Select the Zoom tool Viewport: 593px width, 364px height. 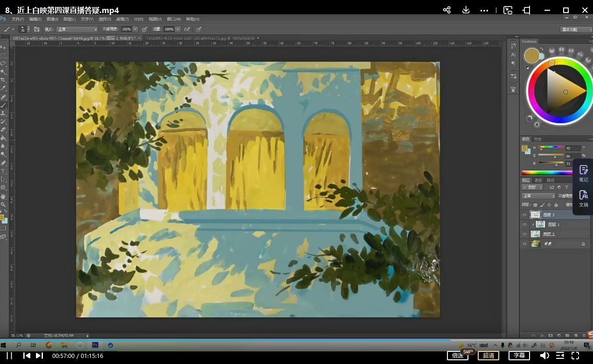click(3, 205)
